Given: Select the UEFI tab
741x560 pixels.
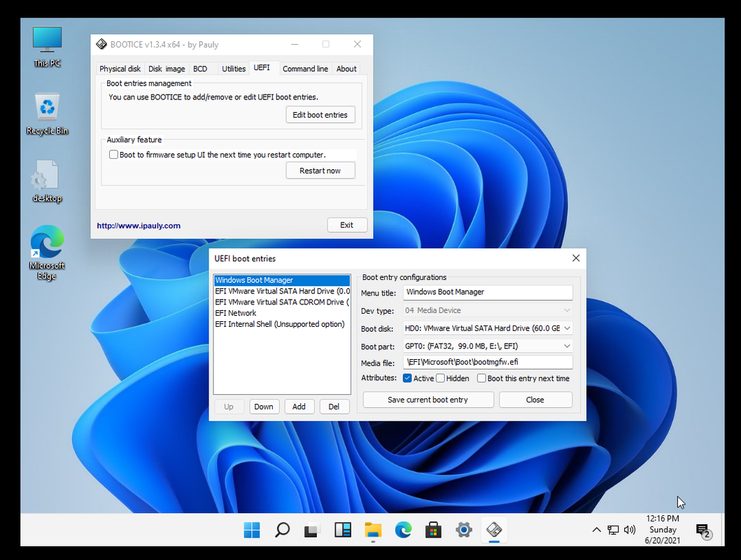Looking at the screenshot, I should tap(261, 68).
